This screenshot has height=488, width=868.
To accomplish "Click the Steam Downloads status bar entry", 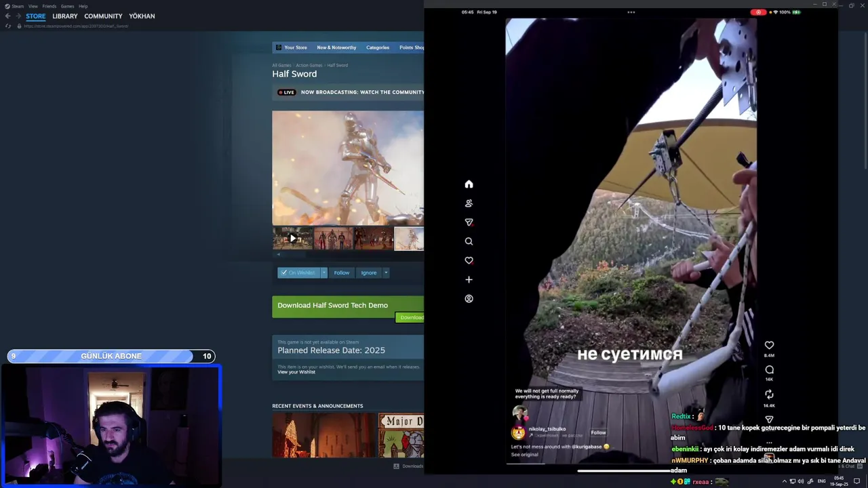I will click(408, 466).
